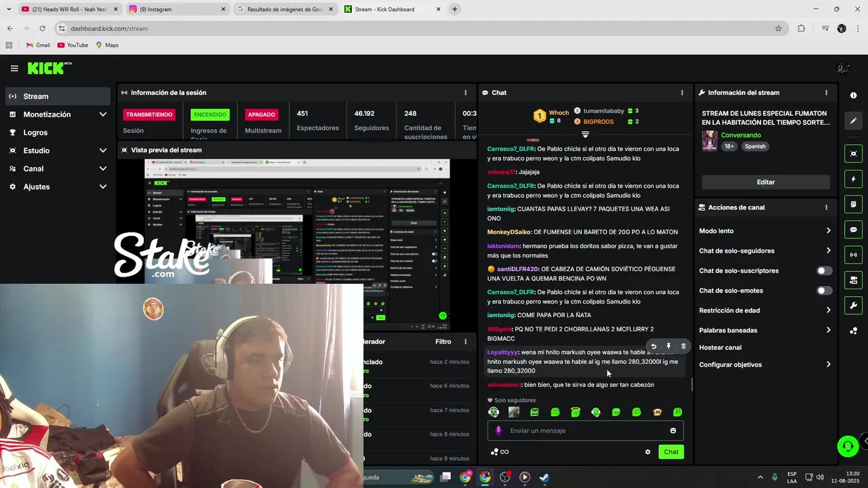Toggle the channel actions camera widget icon
Viewport: 868px width, 488px height.
853,280
